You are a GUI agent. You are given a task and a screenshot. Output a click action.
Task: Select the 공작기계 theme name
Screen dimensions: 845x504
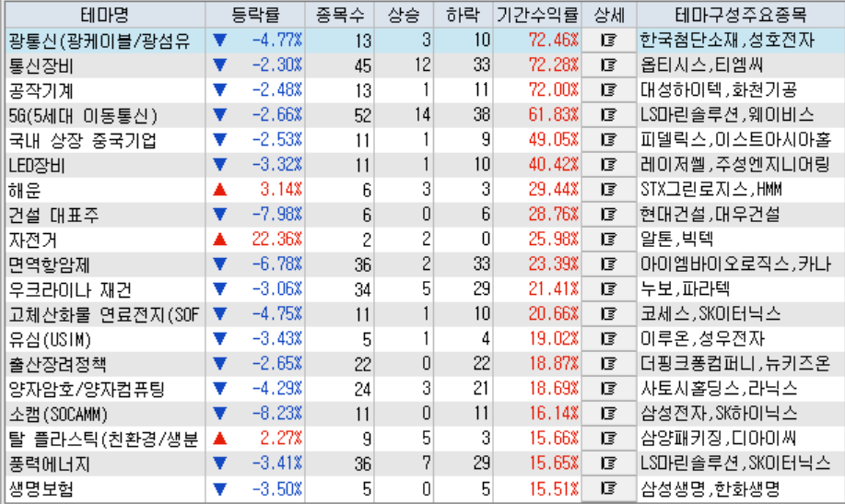point(41,90)
